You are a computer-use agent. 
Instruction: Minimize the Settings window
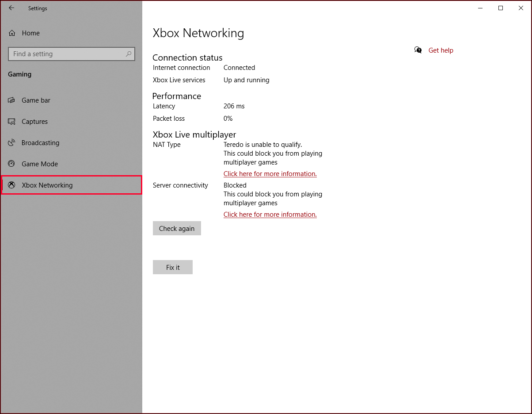coord(480,8)
